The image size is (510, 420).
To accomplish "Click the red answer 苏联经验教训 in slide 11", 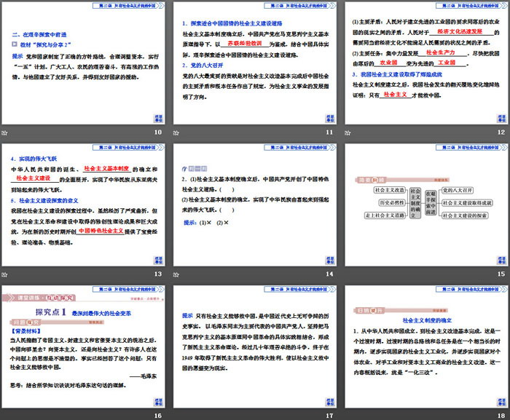I will (245, 43).
